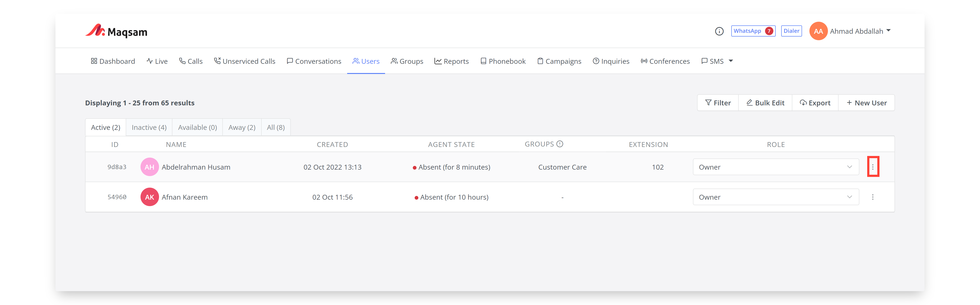Launch the Dialer
This screenshot has height=305, width=980.
pos(791,31)
